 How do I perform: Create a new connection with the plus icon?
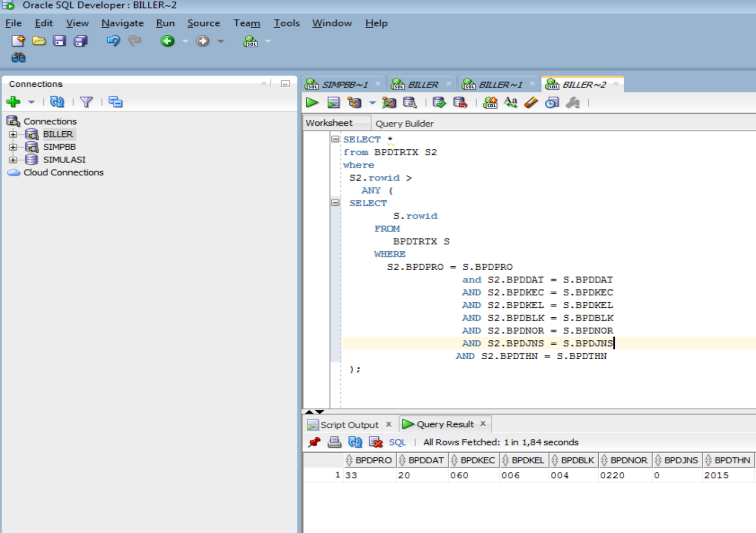pyautogui.click(x=14, y=102)
